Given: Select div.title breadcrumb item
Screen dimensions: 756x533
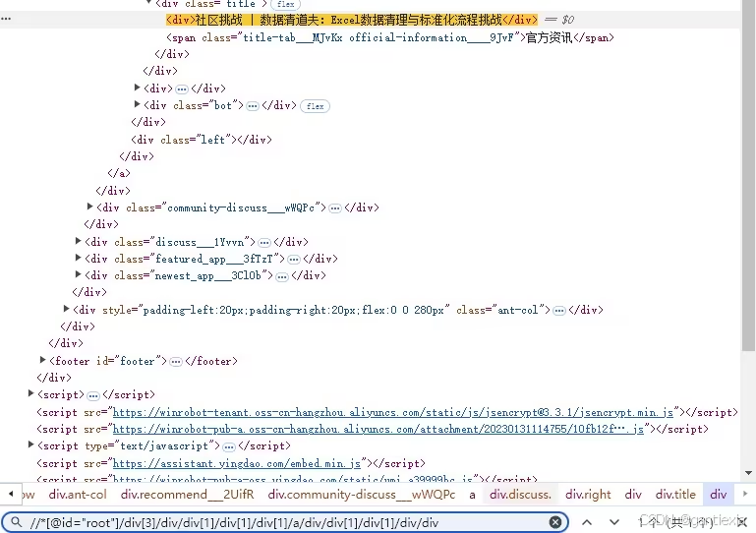Looking at the screenshot, I should 675,495.
